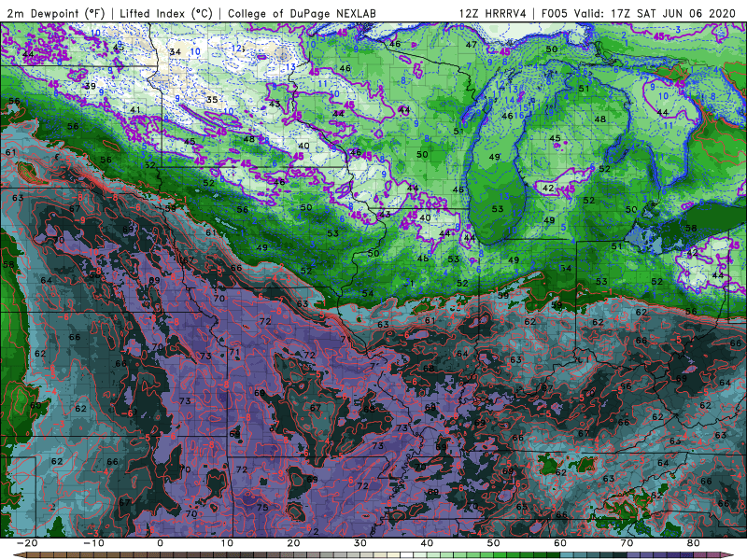Click the 60 label on the color scale
The height and width of the screenshot is (560, 747).
[x=560, y=543]
